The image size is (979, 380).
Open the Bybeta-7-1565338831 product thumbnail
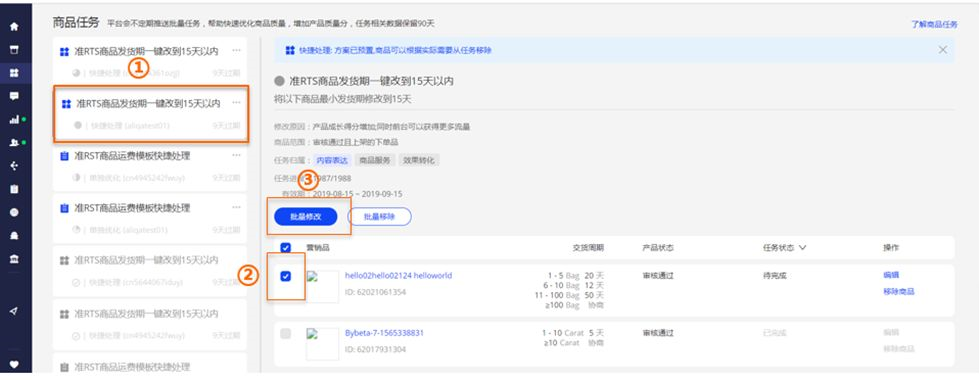point(322,344)
